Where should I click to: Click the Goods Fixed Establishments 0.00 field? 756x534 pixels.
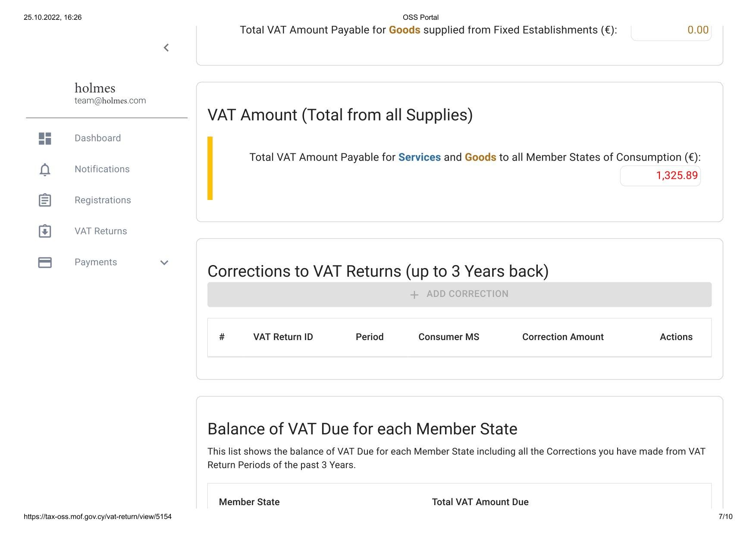point(671,30)
